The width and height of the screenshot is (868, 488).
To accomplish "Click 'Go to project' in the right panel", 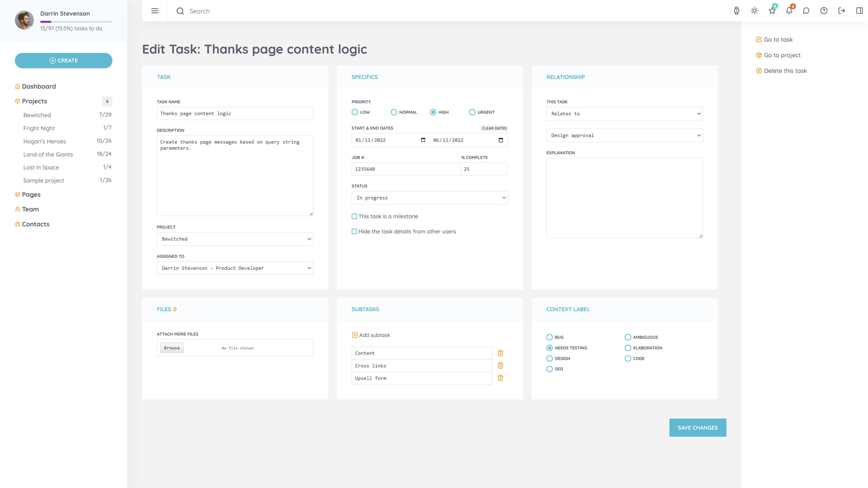I will point(782,55).
